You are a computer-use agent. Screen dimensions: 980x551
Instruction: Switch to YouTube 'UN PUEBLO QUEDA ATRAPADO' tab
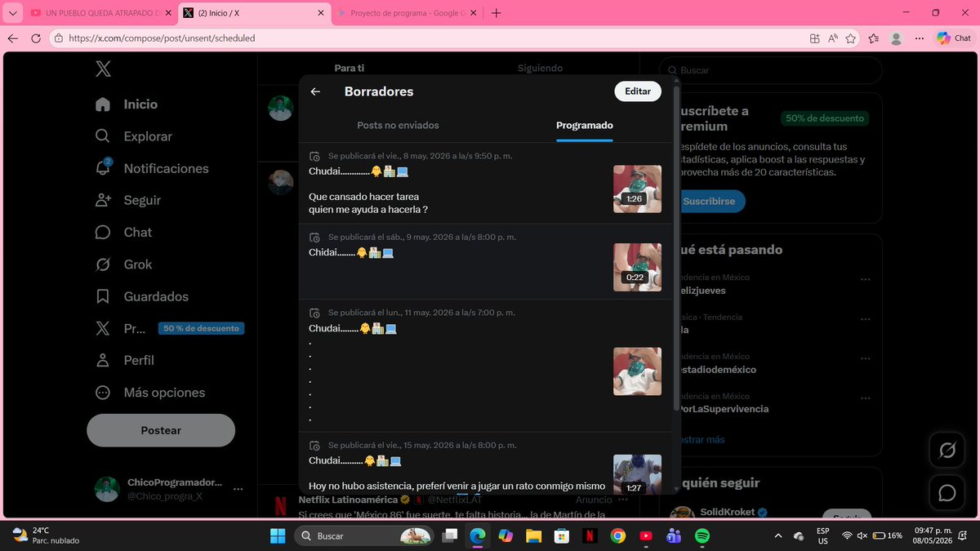[x=99, y=13]
